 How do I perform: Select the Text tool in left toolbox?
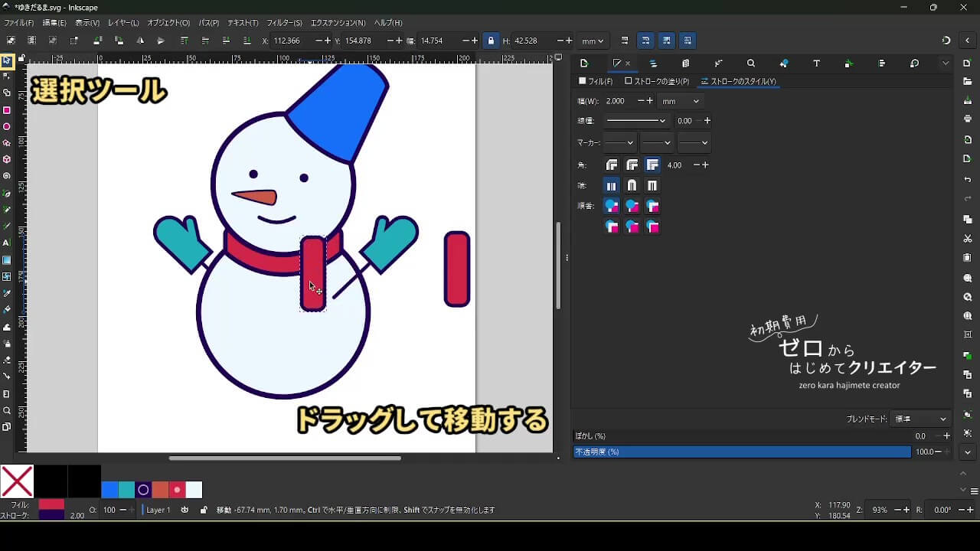pos(7,243)
